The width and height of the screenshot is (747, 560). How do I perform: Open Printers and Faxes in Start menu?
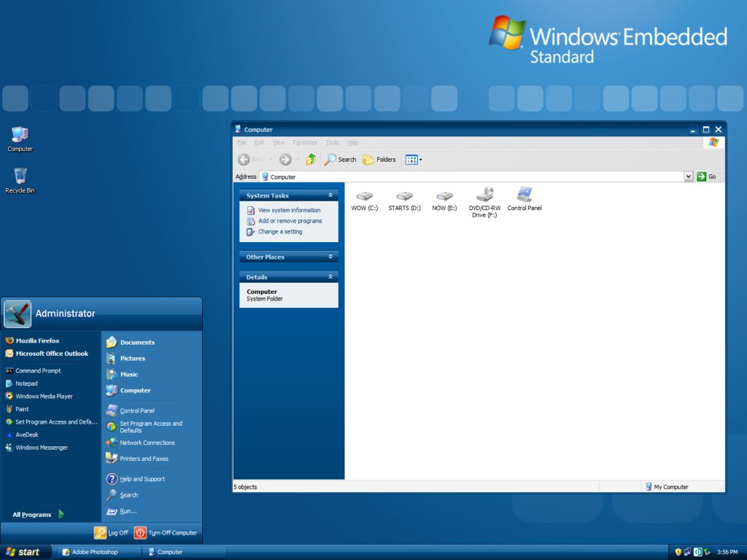point(137,459)
